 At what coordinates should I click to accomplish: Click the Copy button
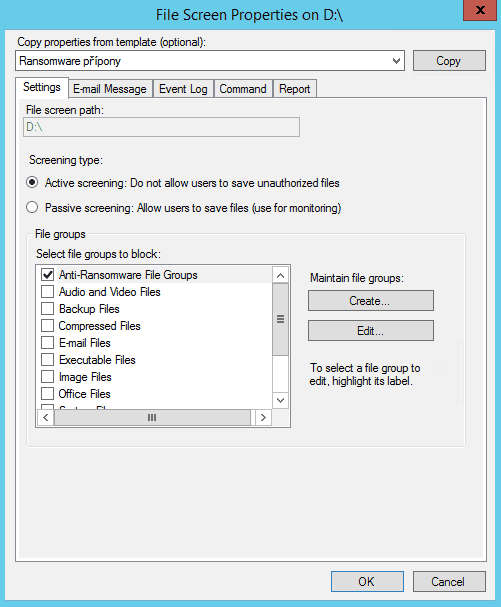point(449,61)
